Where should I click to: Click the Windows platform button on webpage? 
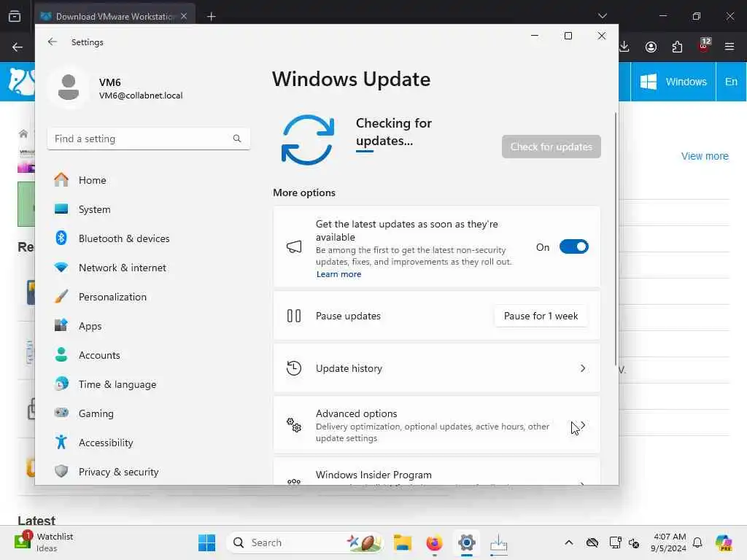tap(673, 82)
